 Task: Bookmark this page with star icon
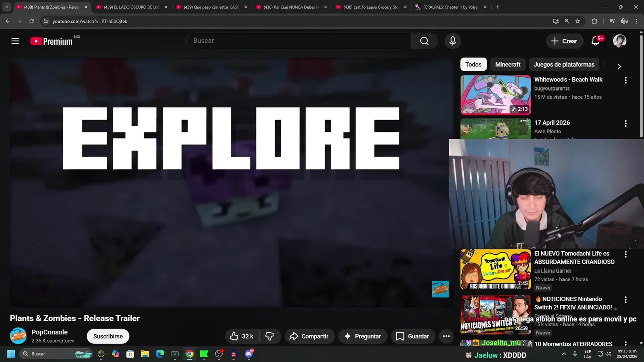[578, 21]
